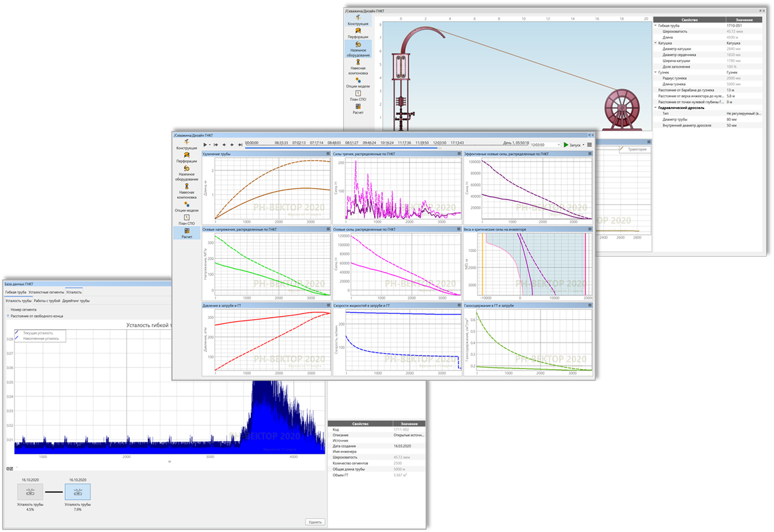Open Навесная компоновка in back design window
The width and height of the screenshot is (774, 532).
point(358,67)
